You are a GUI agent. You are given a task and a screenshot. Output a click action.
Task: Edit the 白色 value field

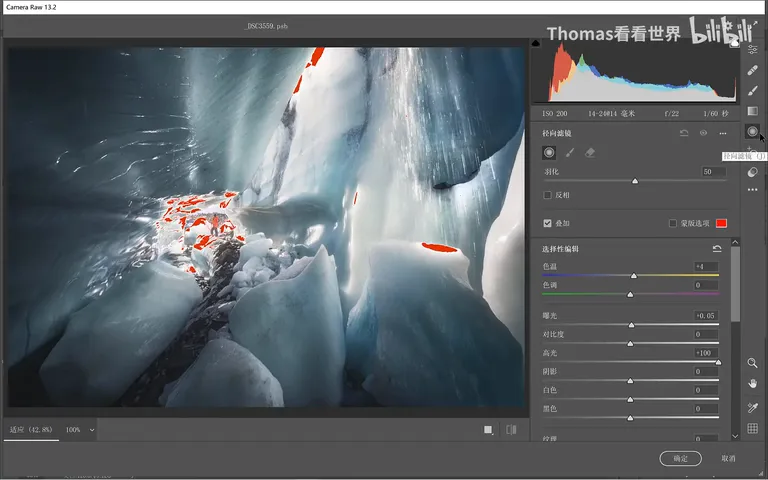(x=706, y=390)
